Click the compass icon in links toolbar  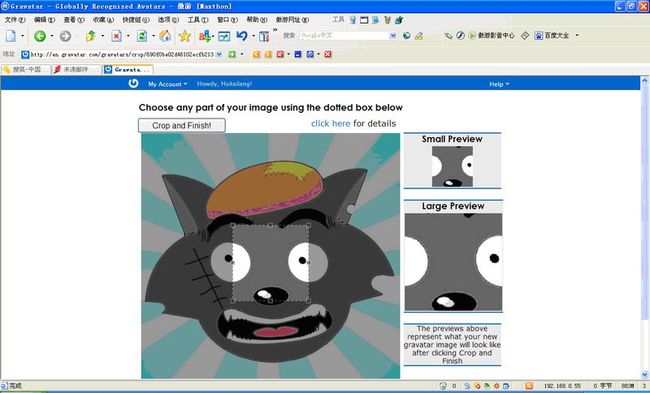pyautogui.click(x=461, y=36)
